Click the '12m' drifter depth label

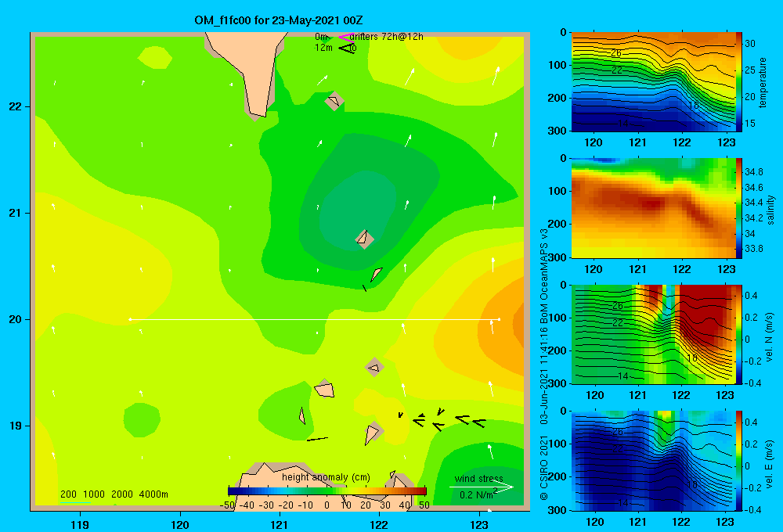point(323,48)
